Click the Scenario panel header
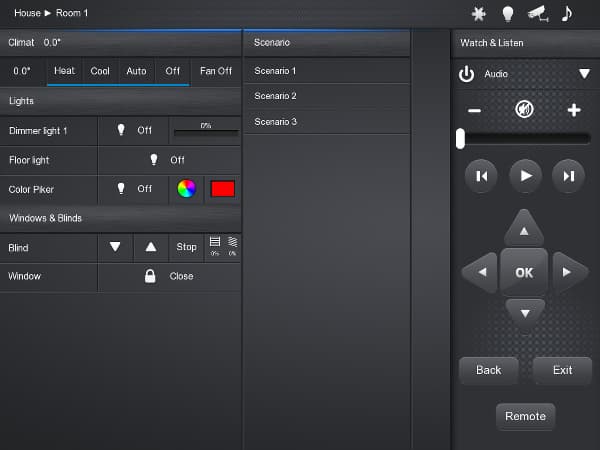Viewport: 600px width, 450px height. pos(326,42)
